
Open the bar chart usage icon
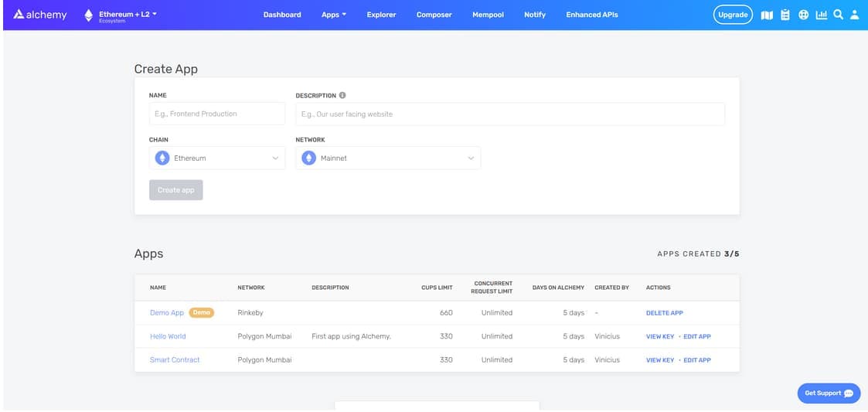coord(821,15)
